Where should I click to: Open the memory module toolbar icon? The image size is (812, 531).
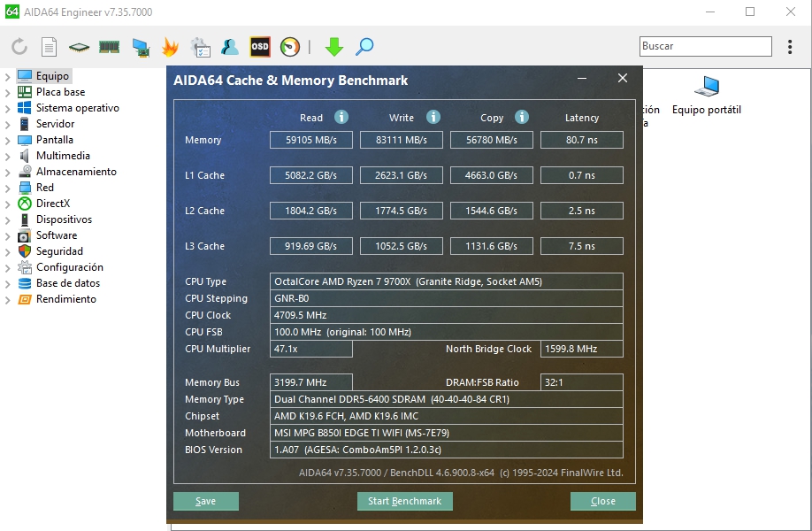[110, 47]
